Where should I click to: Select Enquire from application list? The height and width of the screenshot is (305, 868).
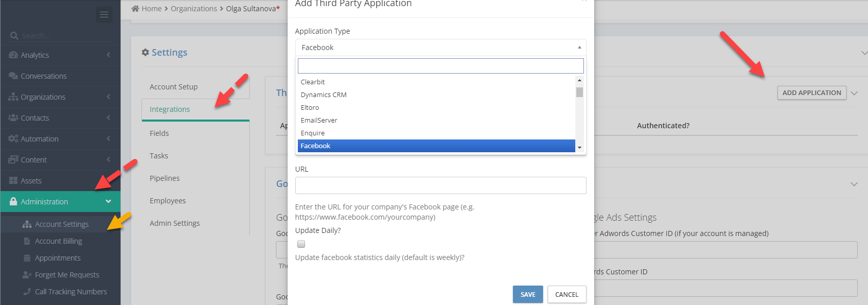pos(436,133)
